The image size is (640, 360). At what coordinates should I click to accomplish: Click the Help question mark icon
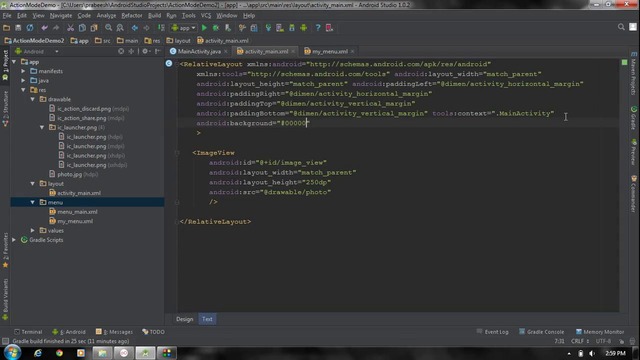click(318, 28)
